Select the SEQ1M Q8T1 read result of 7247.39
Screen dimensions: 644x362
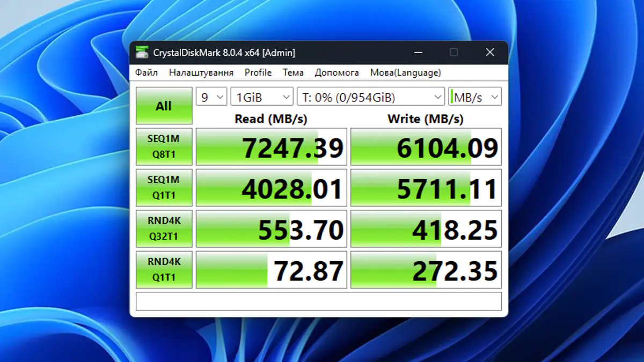(271, 146)
